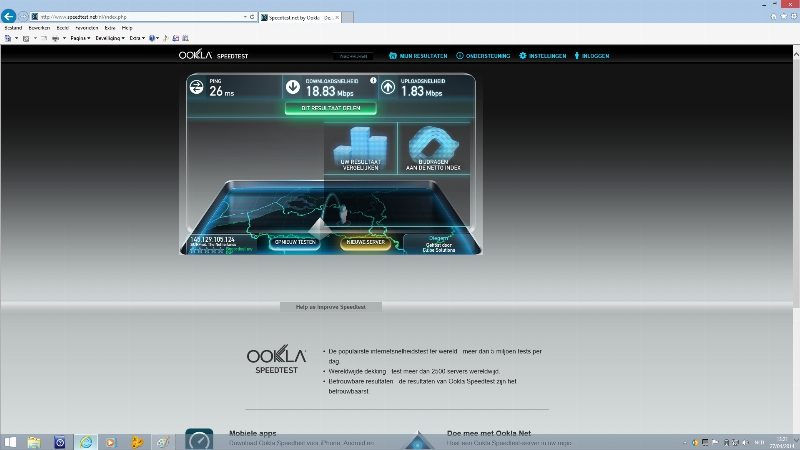Open the Help menu
The width and height of the screenshot is (800, 450).
(x=127, y=28)
